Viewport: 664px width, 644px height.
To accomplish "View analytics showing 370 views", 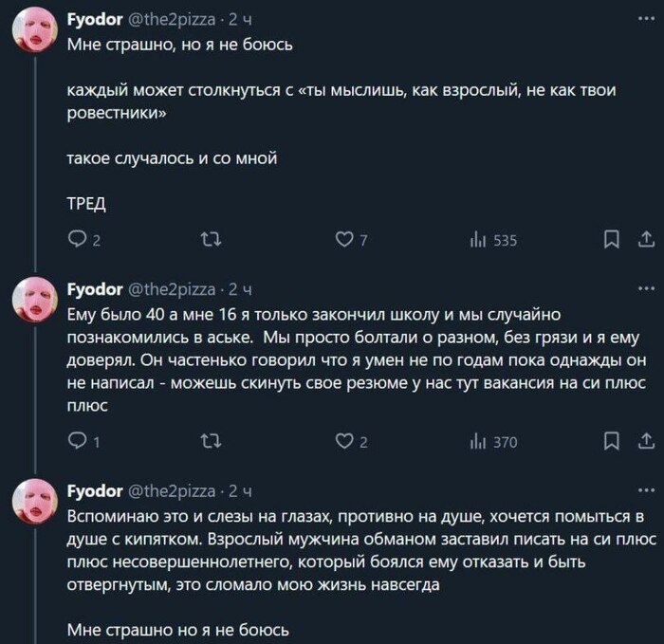I will 493,442.
